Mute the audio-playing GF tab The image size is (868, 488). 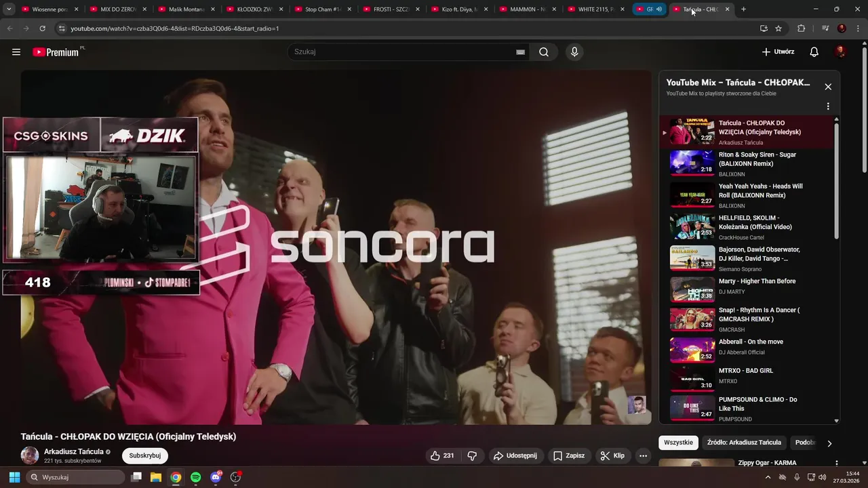tap(659, 9)
